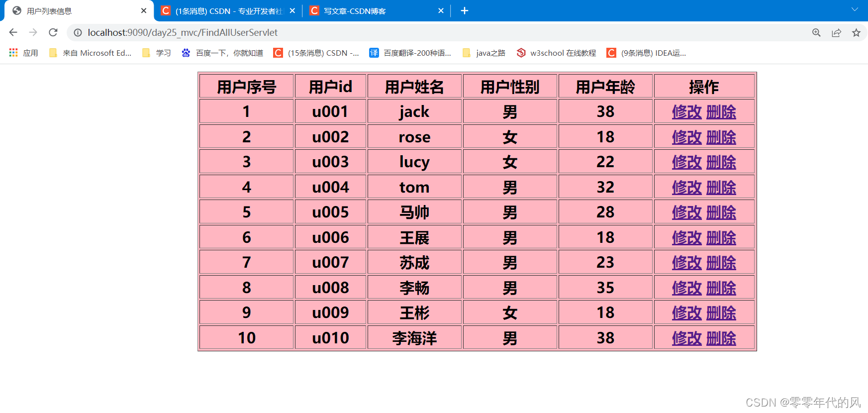Click the site information icon in address bar
868x413 pixels.
coord(78,32)
